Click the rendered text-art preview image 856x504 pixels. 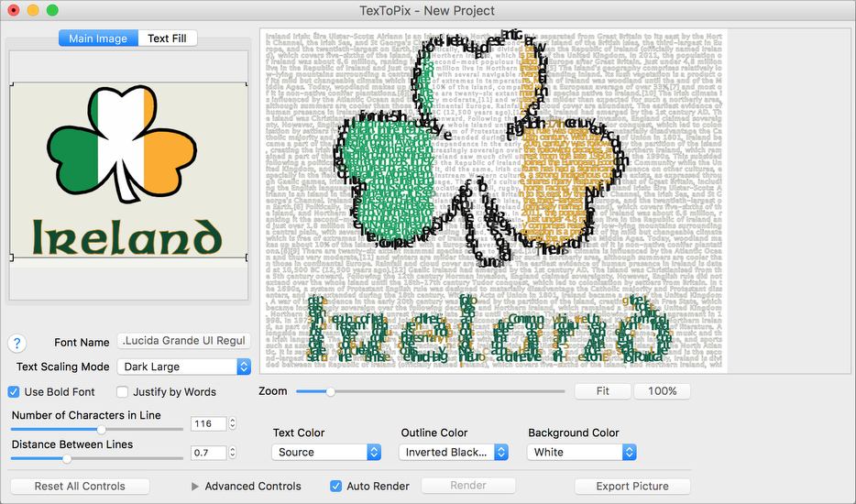tap(493, 201)
